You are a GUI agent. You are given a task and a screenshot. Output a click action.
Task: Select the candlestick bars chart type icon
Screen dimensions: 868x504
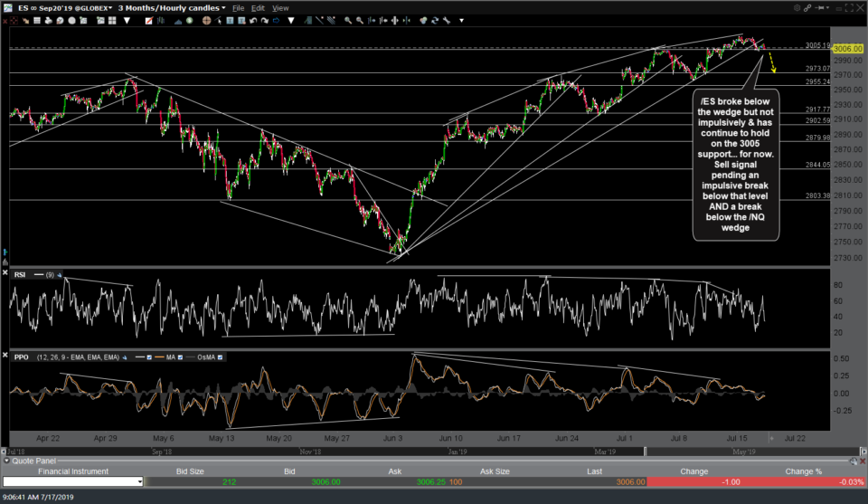click(161, 21)
